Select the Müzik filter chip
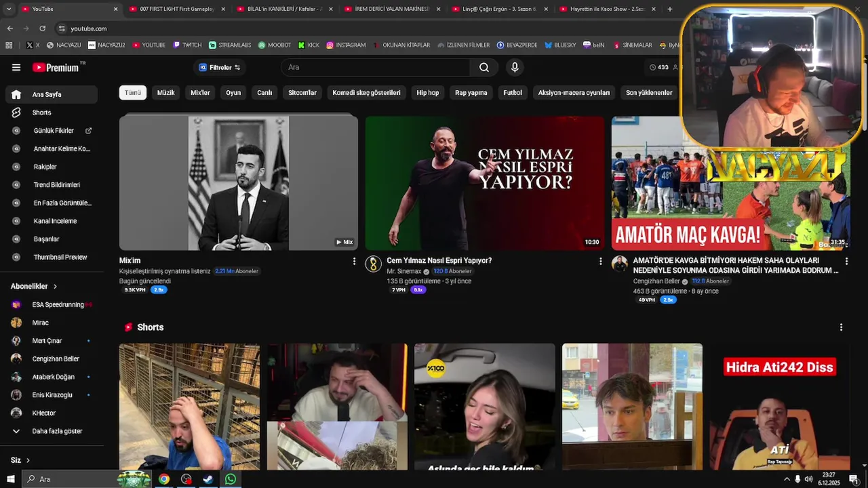The height and width of the screenshot is (488, 868). click(166, 93)
